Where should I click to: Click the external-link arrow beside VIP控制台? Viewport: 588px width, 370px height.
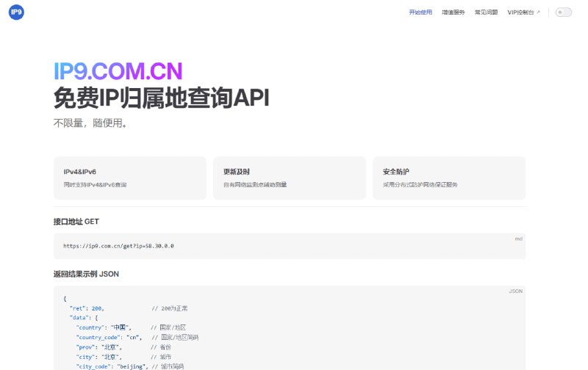pos(538,12)
